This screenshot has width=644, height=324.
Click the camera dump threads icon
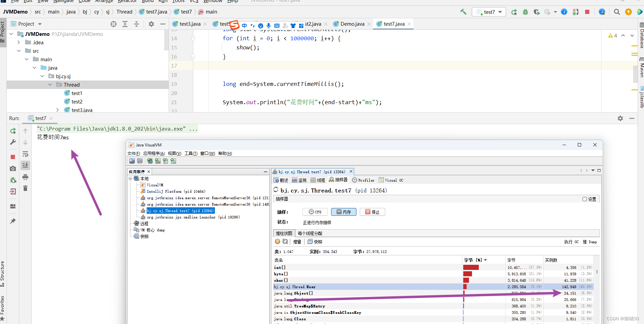coord(13,168)
